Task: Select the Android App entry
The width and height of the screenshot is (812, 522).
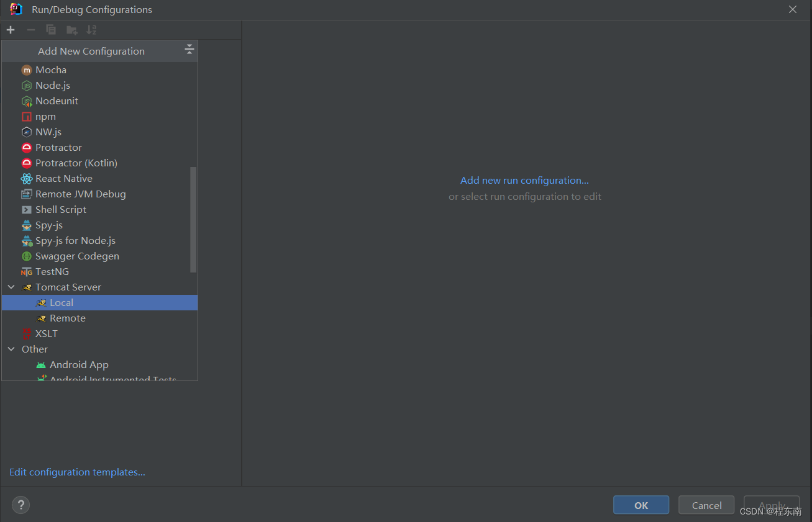Action: pyautogui.click(x=99, y=365)
